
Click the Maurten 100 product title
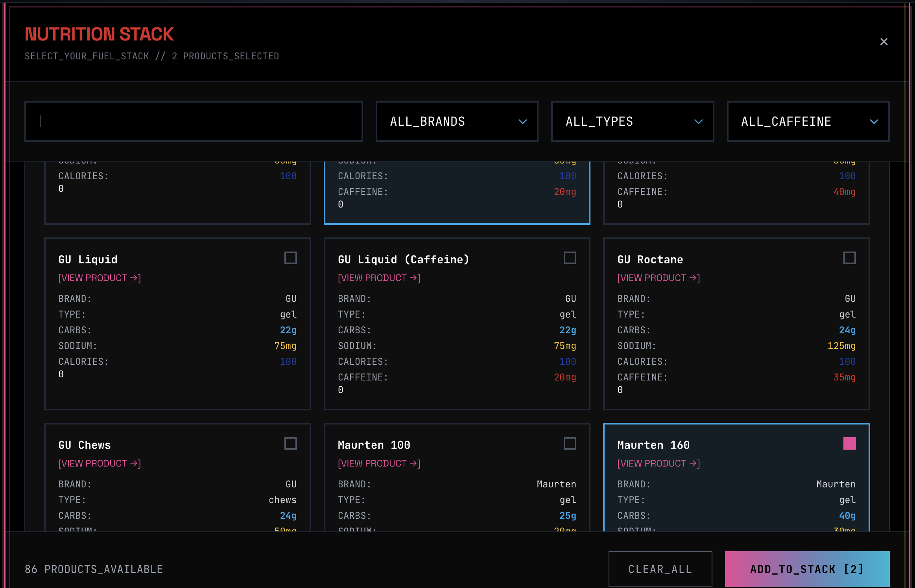click(x=374, y=445)
